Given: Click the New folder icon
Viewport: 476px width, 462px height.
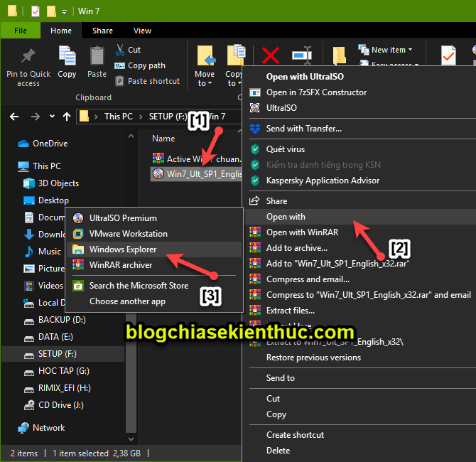Looking at the screenshot, I should (x=339, y=55).
